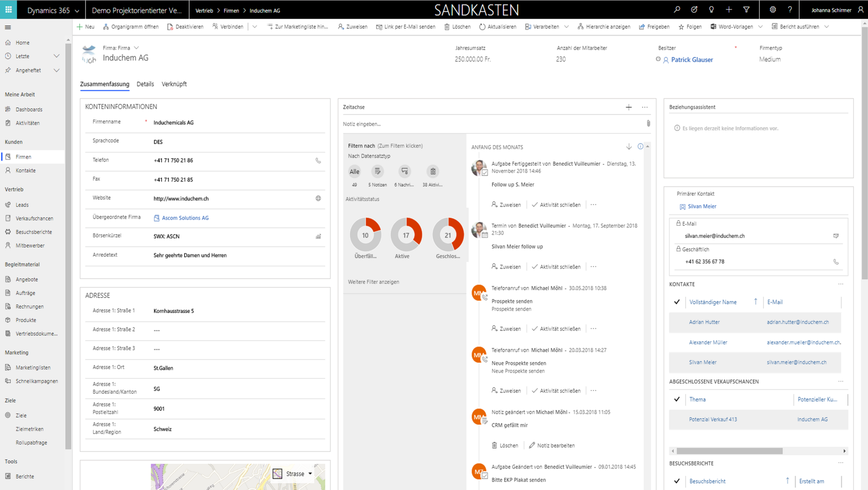Screen dimensions: 868x490
Task: Click the paperclip attachment icon in note field
Action: 648,123
